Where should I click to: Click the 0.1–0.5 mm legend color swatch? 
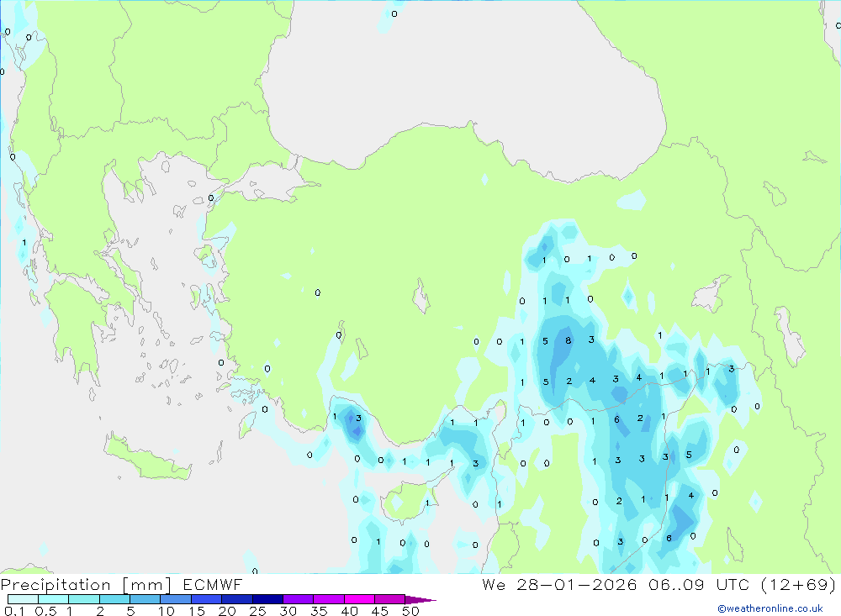tap(23, 599)
